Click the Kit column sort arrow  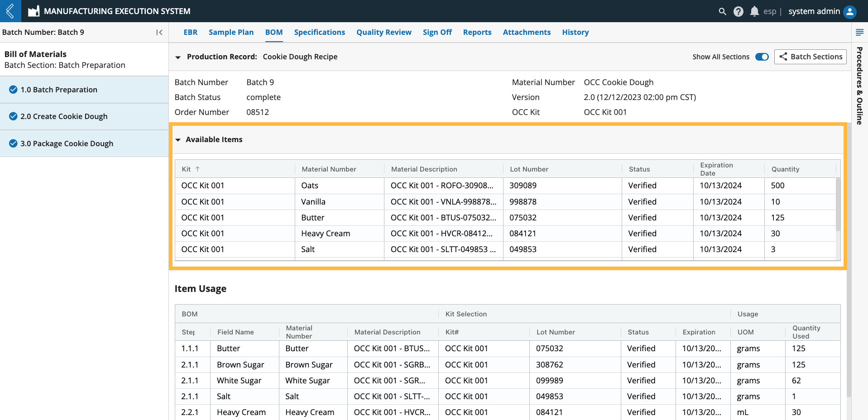[x=197, y=169]
